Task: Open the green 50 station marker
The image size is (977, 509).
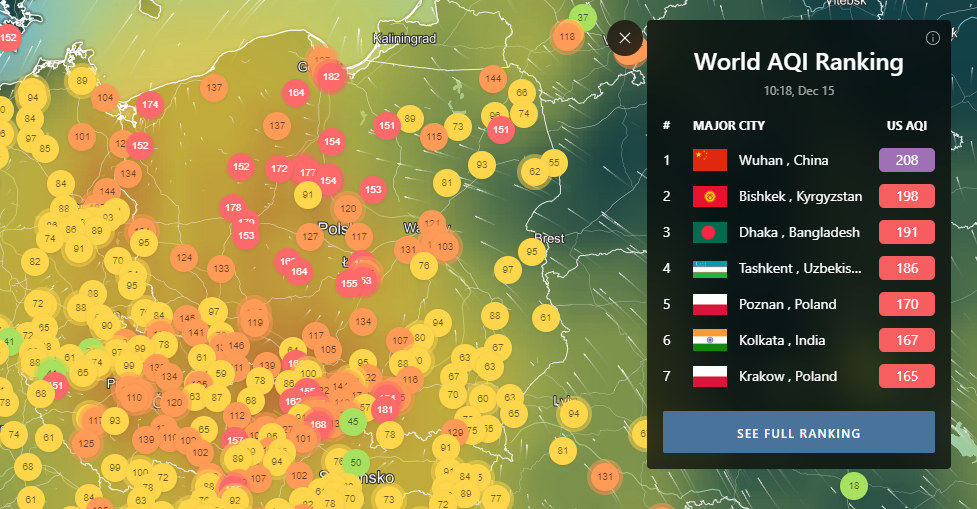Action: 356,463
